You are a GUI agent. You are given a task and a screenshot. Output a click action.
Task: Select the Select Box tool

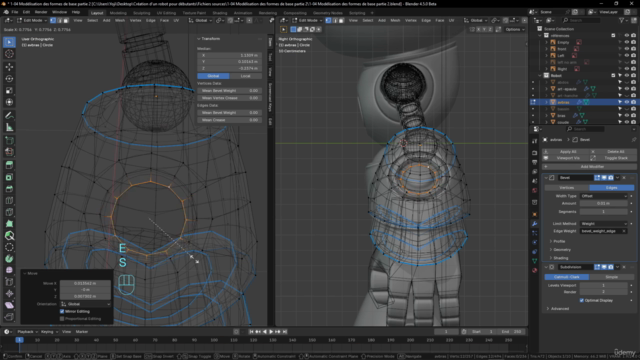(9, 42)
